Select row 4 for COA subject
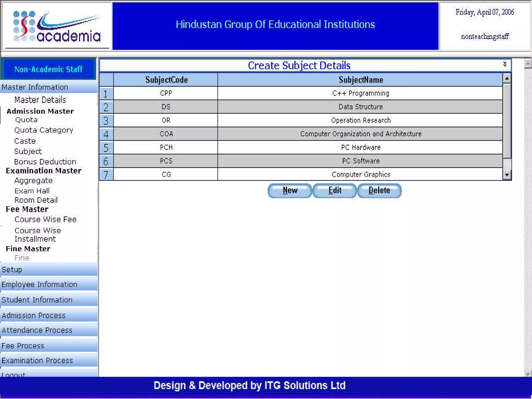This screenshot has width=532, height=399. coord(106,134)
